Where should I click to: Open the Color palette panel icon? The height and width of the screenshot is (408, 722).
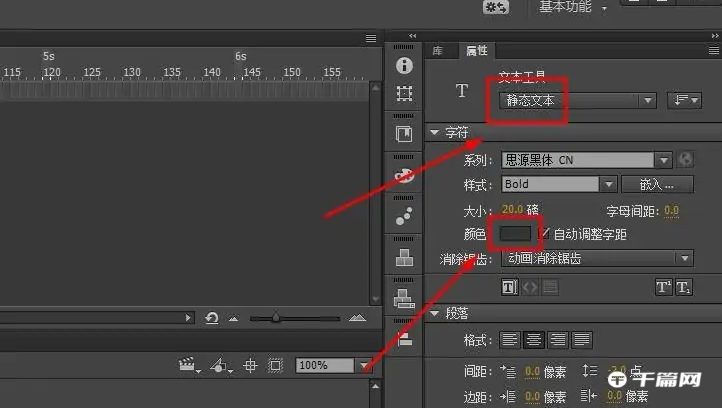[404, 175]
